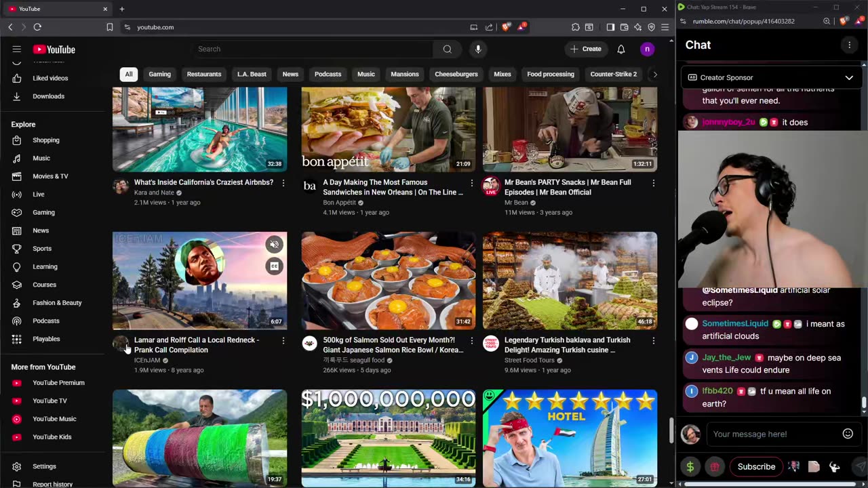Select the Podcasts filter chip
Screen dimensions: 868x488
pos(328,74)
